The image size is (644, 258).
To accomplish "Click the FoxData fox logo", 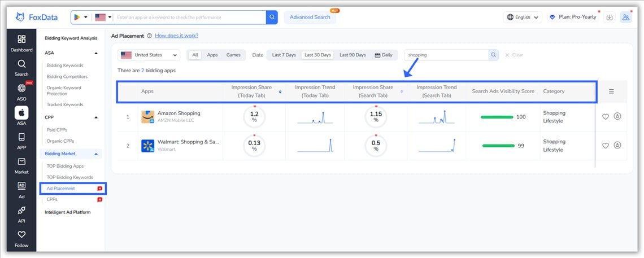I will click(x=20, y=18).
